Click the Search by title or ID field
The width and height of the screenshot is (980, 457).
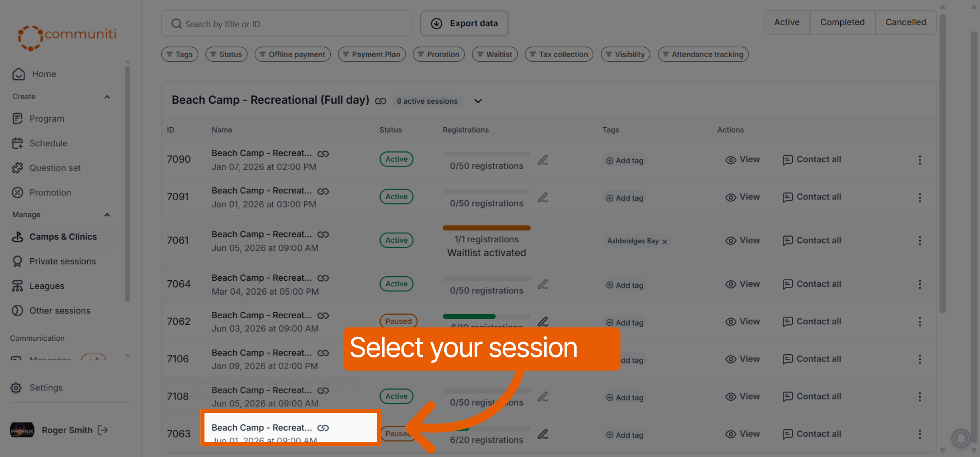click(287, 24)
